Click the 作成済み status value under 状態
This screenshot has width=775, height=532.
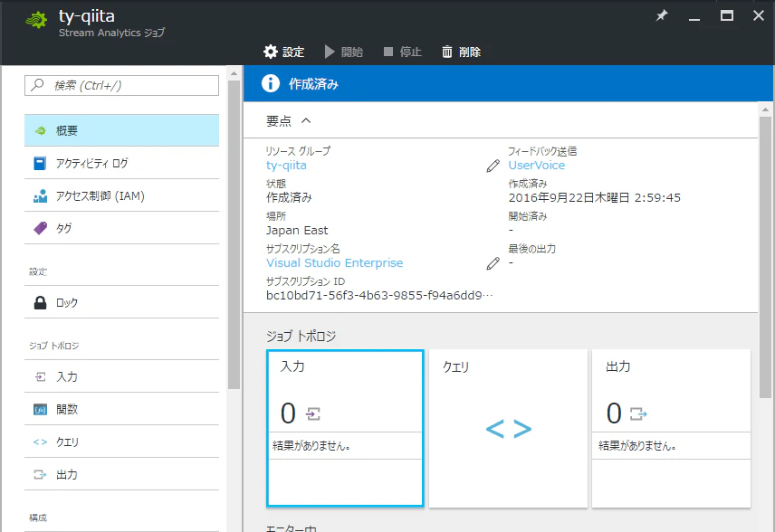coord(289,197)
